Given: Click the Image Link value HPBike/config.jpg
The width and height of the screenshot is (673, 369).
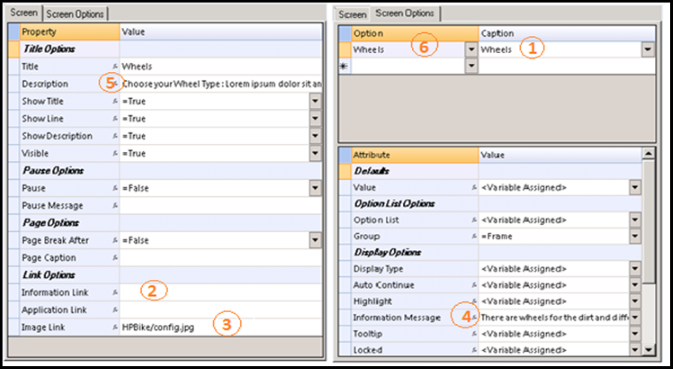Looking at the screenshot, I should [221, 327].
